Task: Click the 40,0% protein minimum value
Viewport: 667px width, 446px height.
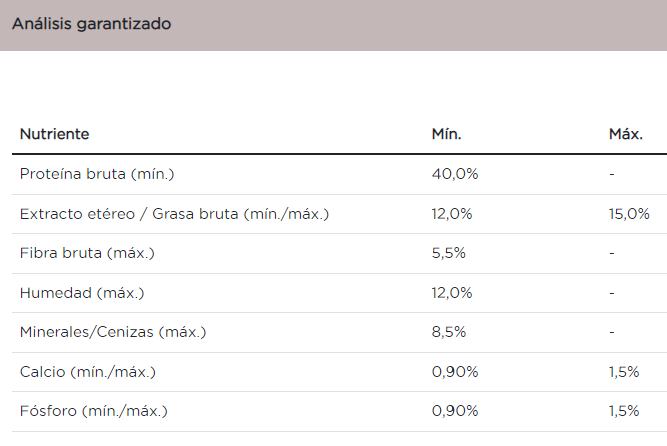Action: pyautogui.click(x=455, y=174)
